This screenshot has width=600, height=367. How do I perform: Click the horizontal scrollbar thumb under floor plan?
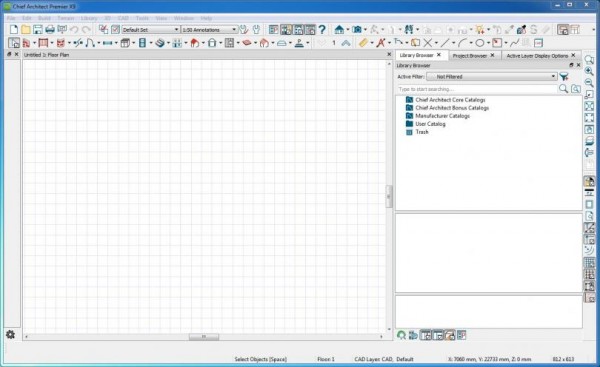204,337
